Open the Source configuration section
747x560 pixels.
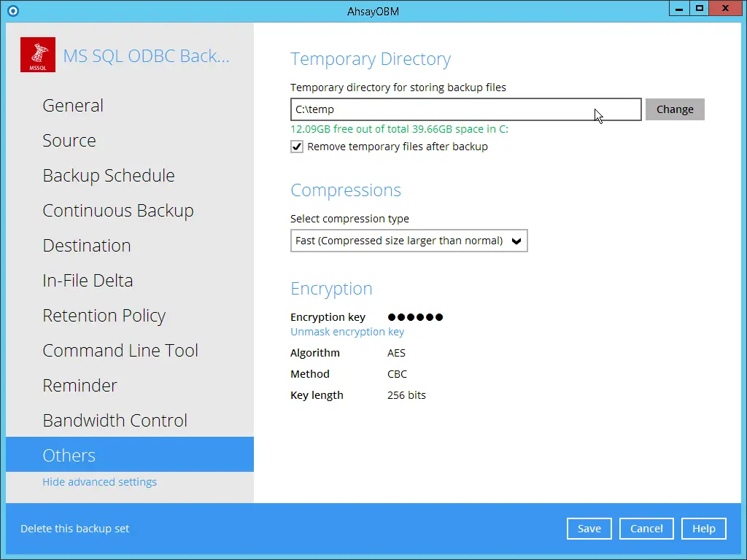[x=69, y=140]
